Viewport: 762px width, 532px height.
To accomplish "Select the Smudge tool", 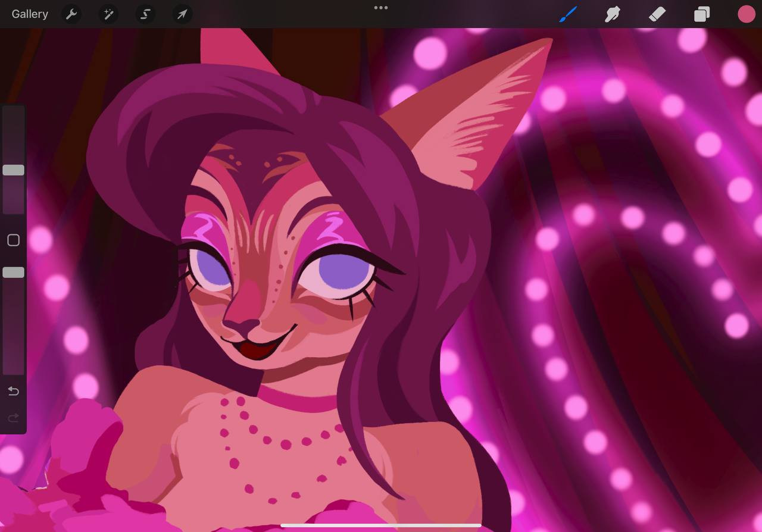I will (613, 14).
